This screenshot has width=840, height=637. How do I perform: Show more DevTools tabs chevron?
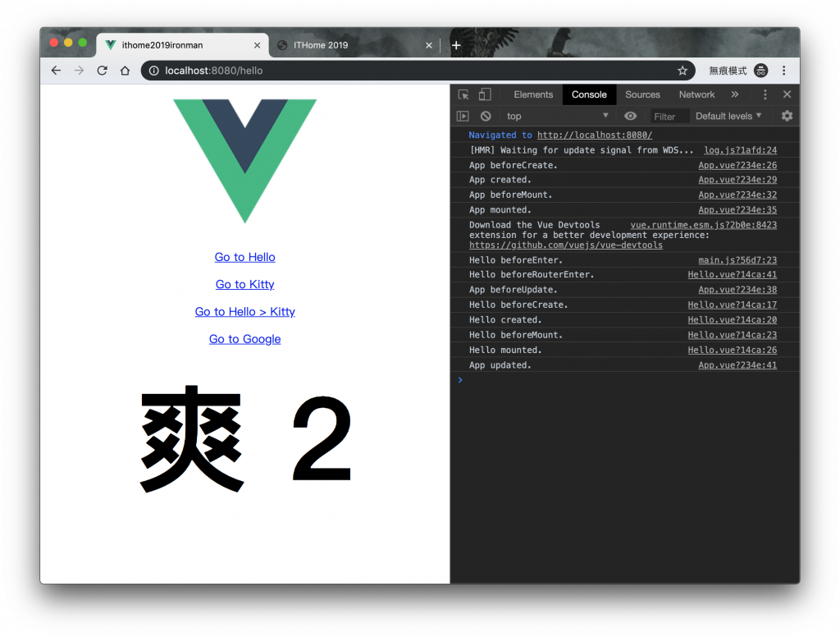[x=734, y=94]
